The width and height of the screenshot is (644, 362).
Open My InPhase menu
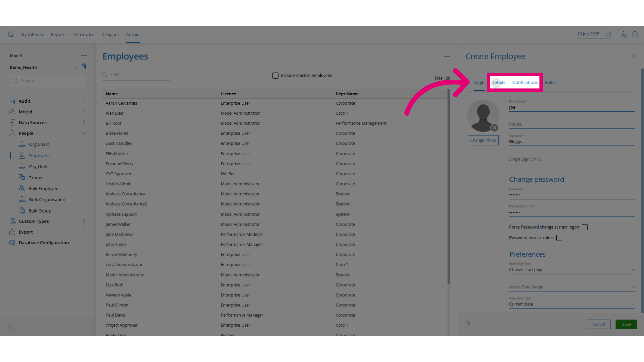[x=32, y=34]
